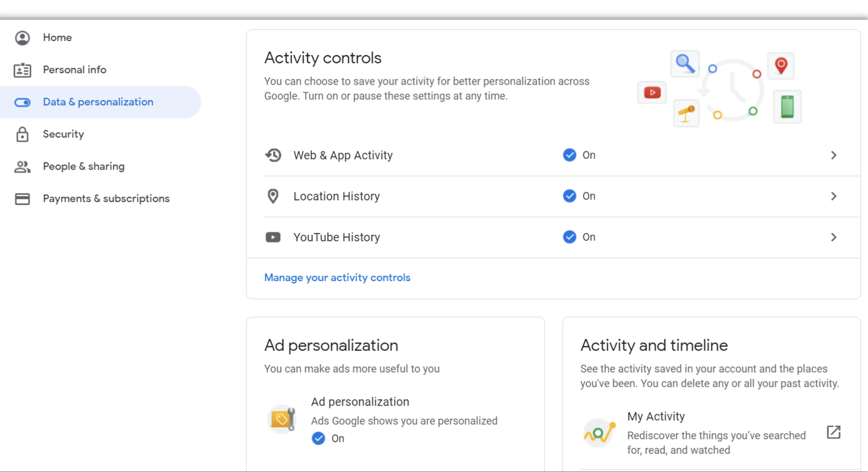Click the Home profile icon in sidebar
The width and height of the screenshot is (868, 472).
click(x=22, y=38)
